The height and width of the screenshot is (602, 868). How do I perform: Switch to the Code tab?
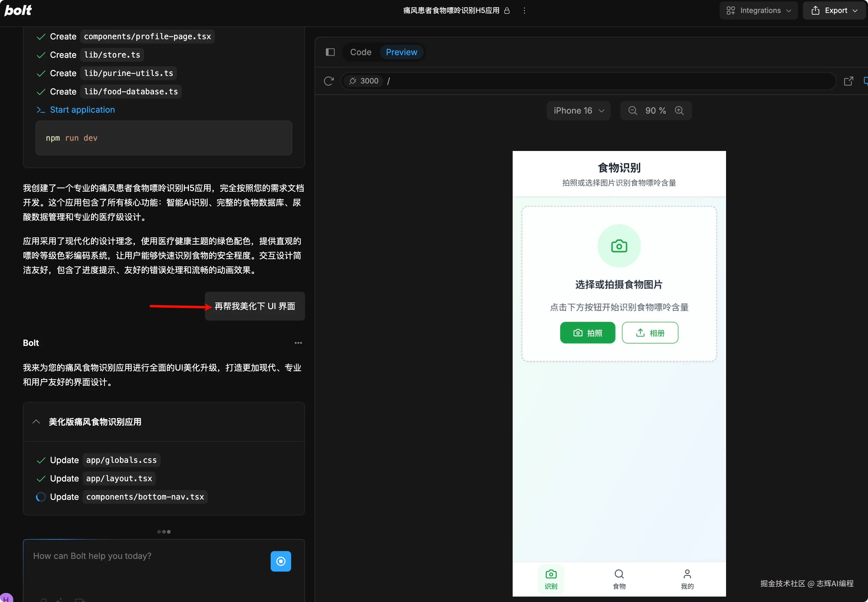click(360, 52)
